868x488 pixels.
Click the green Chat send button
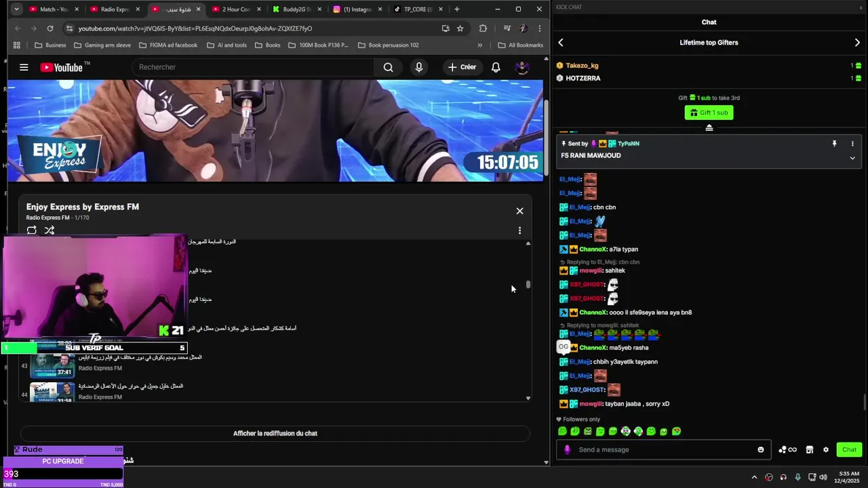pyautogui.click(x=849, y=449)
